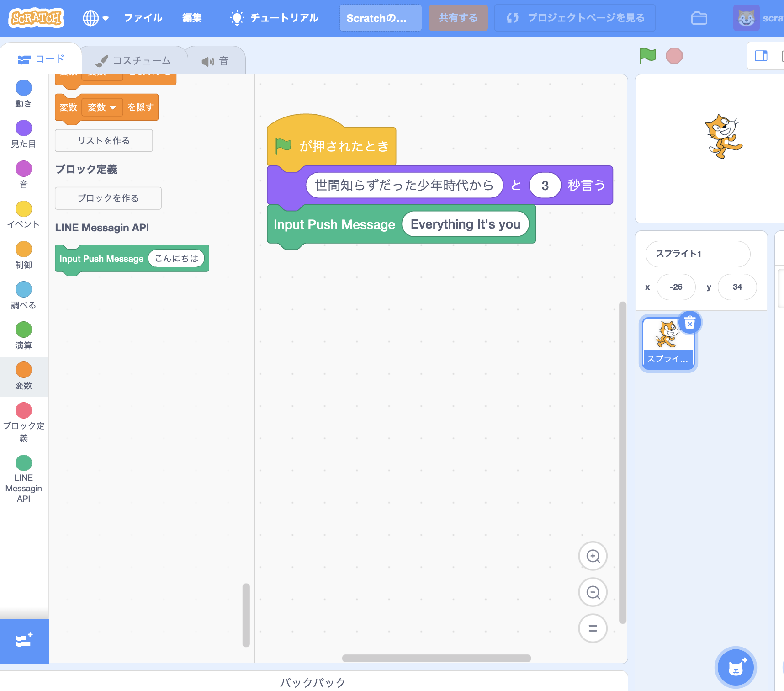Edit the 世間知らずだった少年時代から text input
This screenshot has width=784, height=691.
tap(404, 185)
